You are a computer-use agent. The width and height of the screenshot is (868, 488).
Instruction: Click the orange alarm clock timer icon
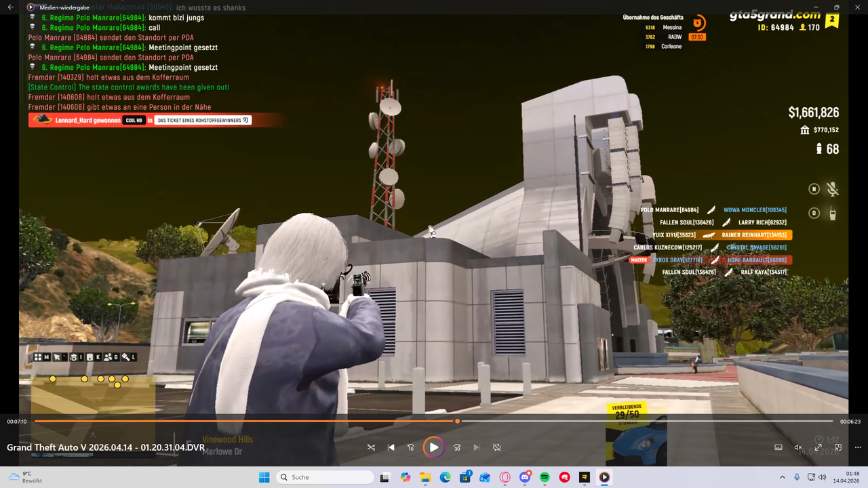click(x=698, y=22)
